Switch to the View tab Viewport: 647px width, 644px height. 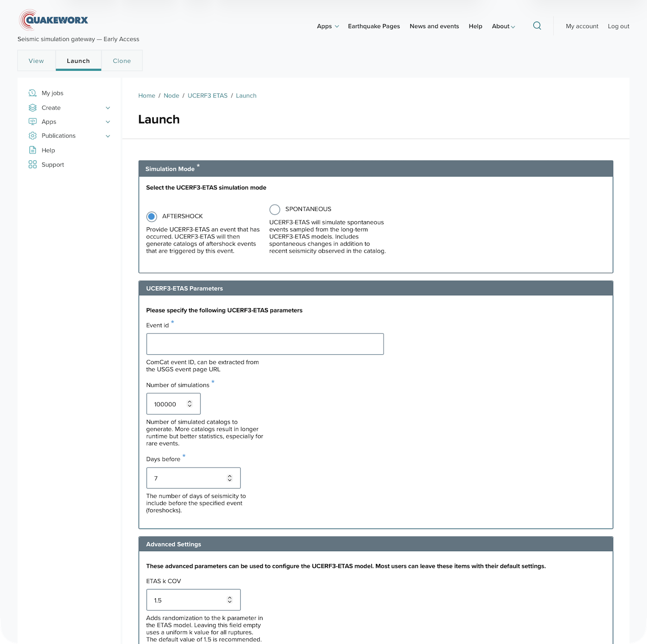36,61
